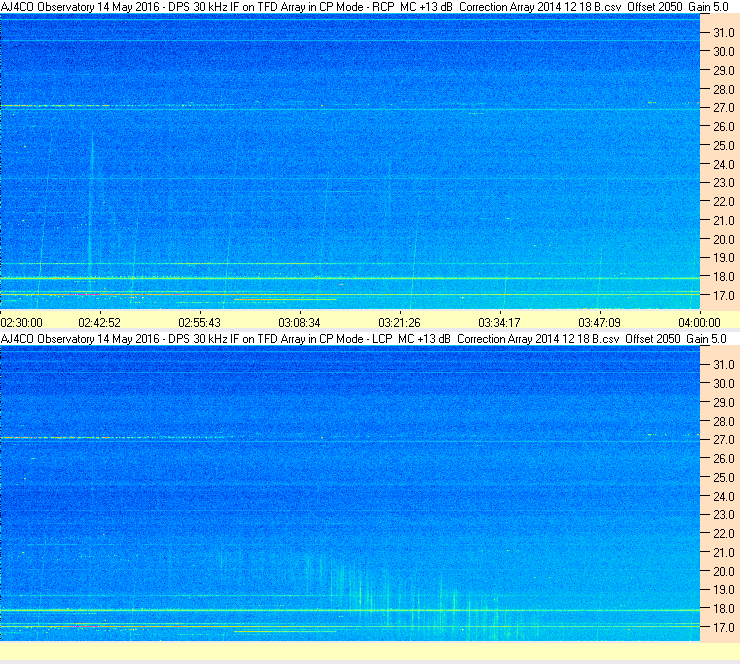Select the 18.0 MHz tick on RCP scale
The height and width of the screenshot is (664, 740).
coord(723,277)
